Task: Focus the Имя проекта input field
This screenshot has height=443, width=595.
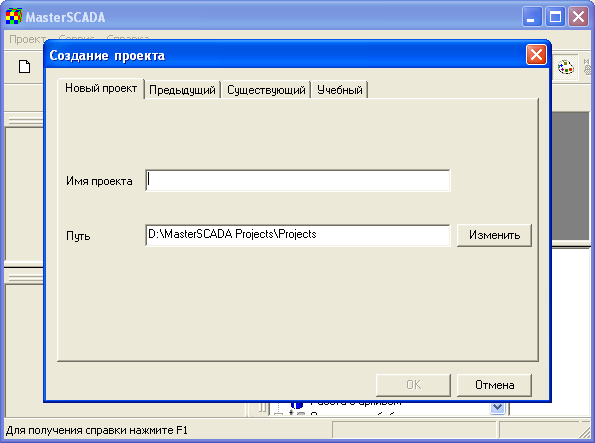Action: tap(298, 181)
